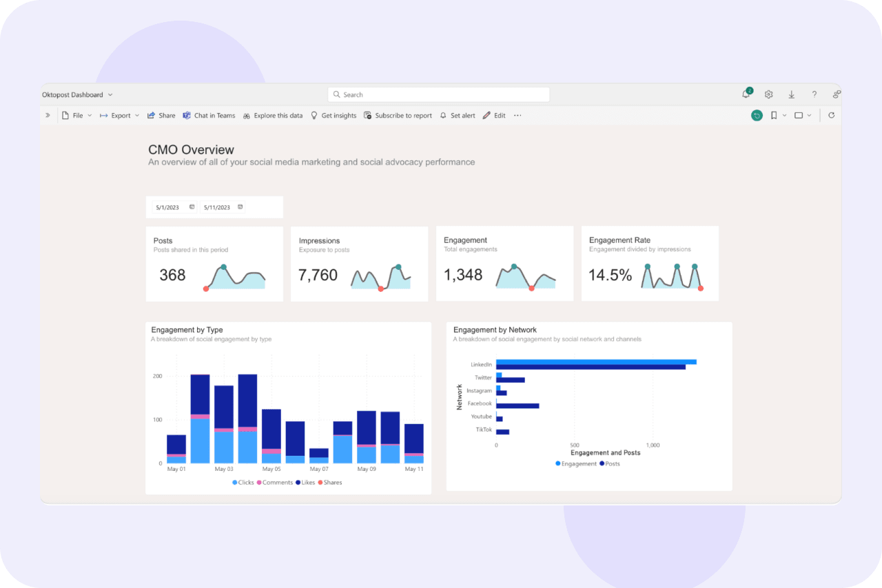Image resolution: width=882 pixels, height=588 pixels.
Task: Open the Search box at the top
Action: pos(438,94)
